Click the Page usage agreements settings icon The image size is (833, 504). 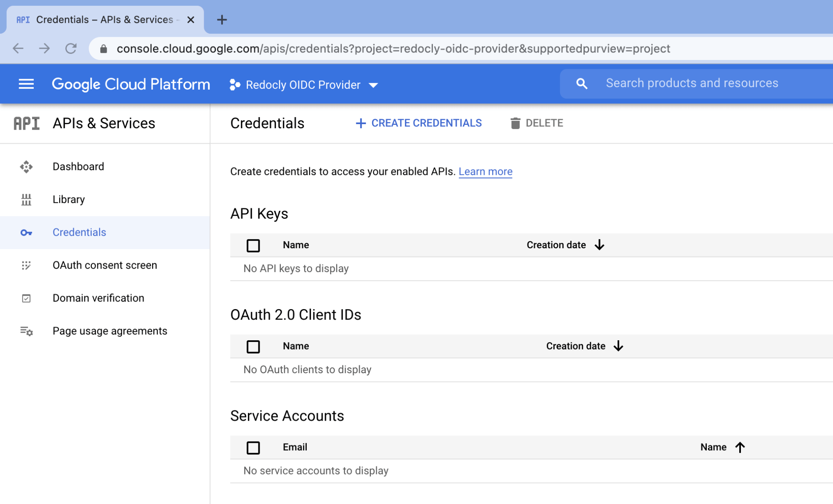click(x=26, y=331)
